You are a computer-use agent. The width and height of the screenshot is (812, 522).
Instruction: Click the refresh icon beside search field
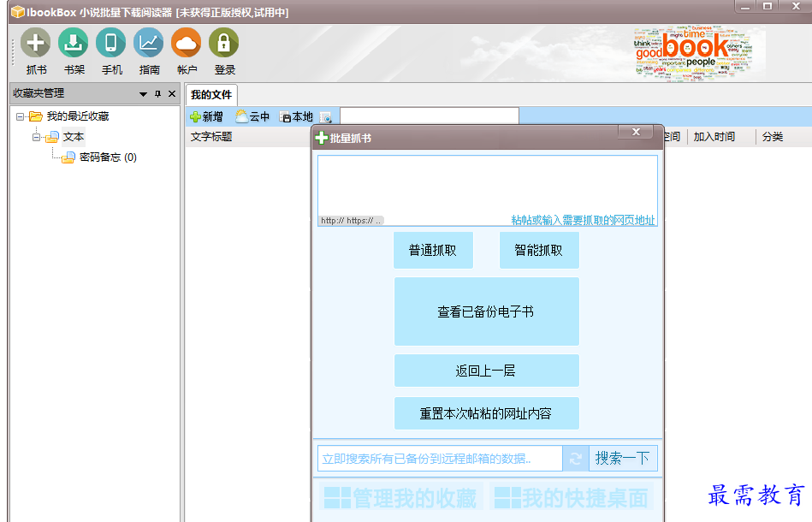tap(576, 459)
